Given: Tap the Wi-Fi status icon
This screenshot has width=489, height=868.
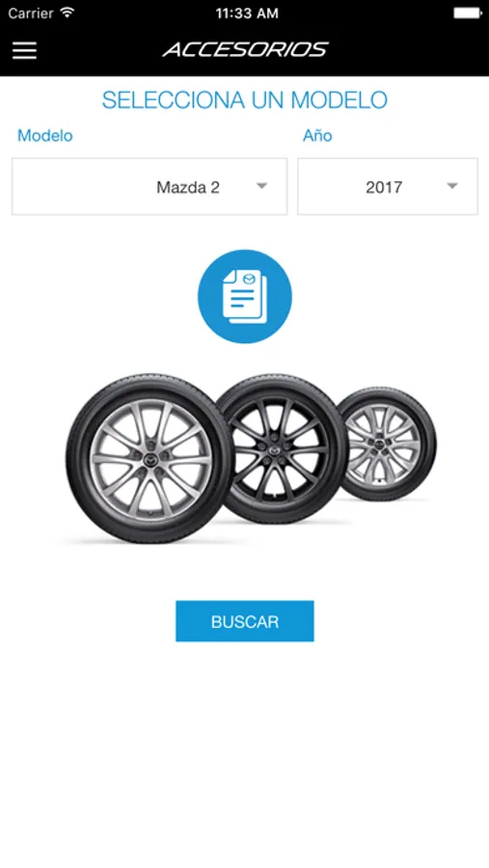Looking at the screenshot, I should click(68, 13).
